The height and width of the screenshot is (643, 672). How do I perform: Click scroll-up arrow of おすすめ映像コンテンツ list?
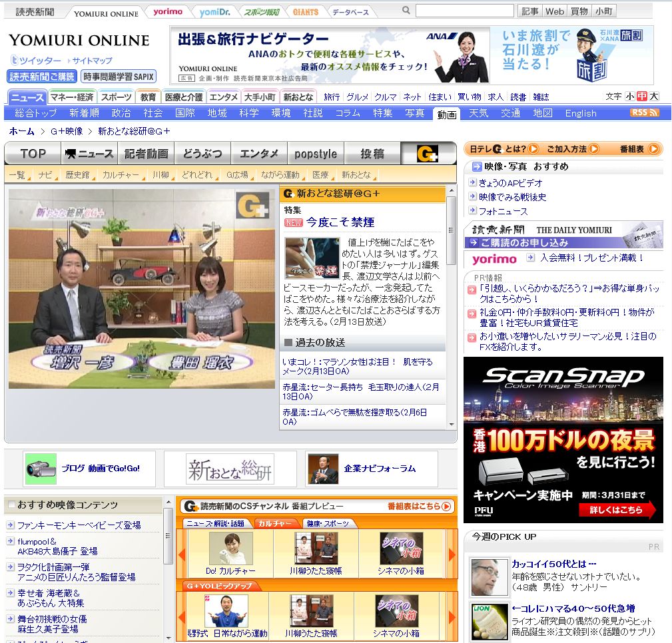tap(168, 502)
